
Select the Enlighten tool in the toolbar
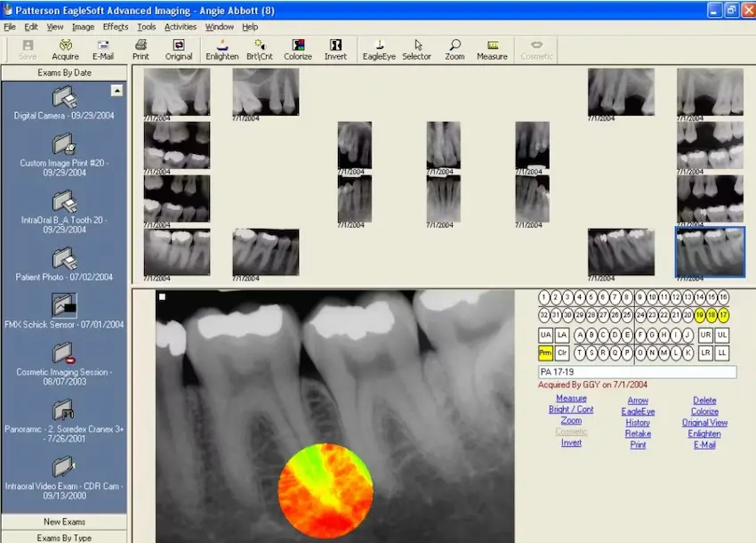point(221,50)
